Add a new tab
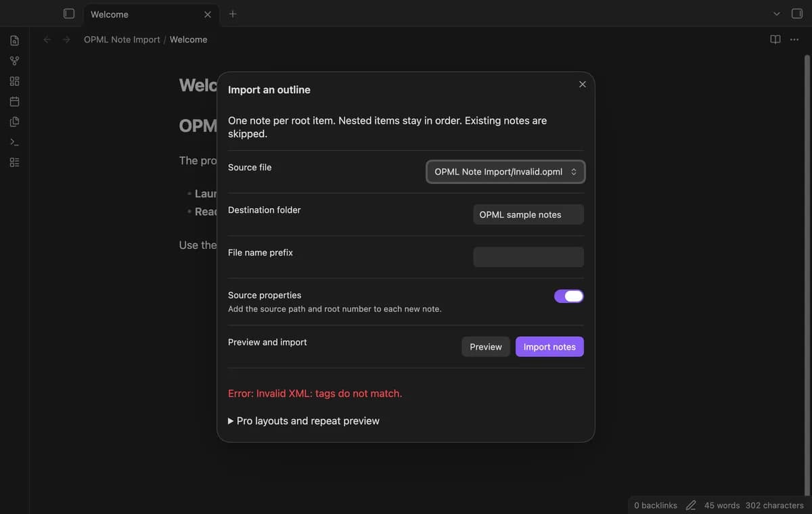812x514 pixels. click(x=233, y=14)
